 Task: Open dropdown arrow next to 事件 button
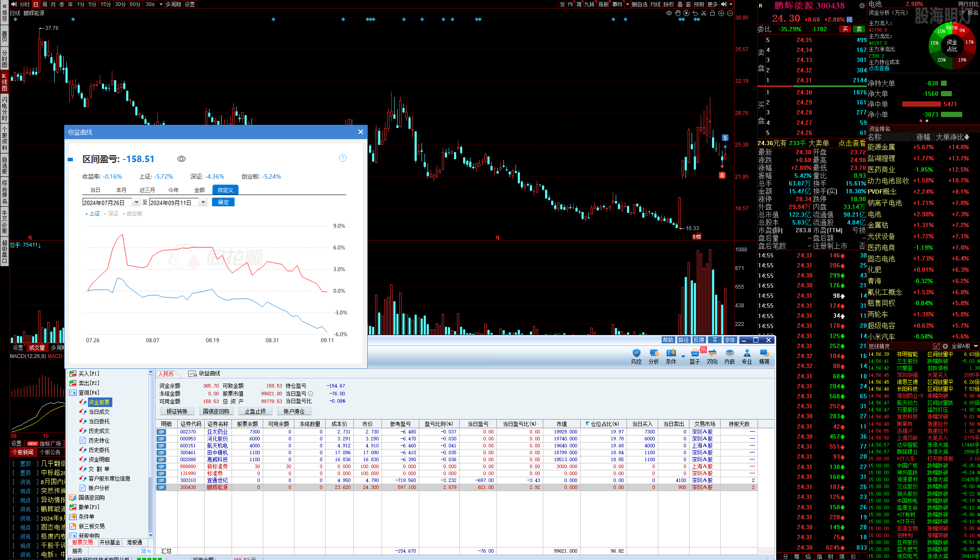coord(627,4)
